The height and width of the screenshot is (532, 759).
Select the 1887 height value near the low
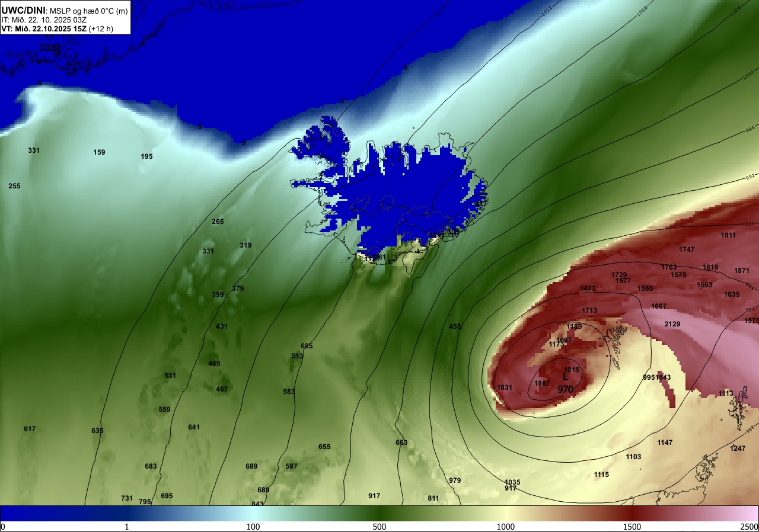click(x=542, y=384)
